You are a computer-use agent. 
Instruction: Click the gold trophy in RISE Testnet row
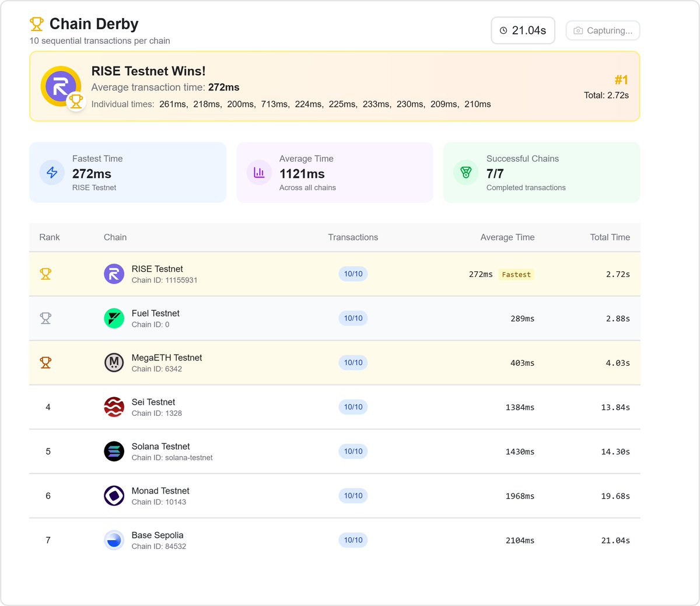pos(45,274)
